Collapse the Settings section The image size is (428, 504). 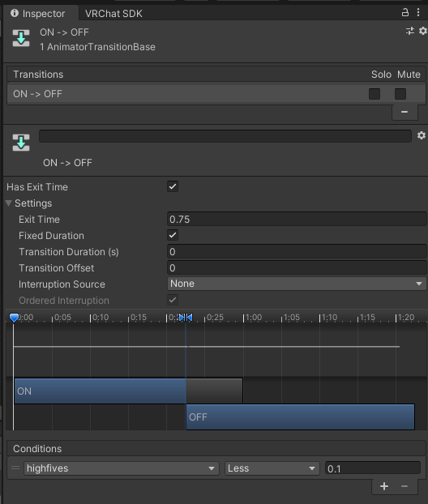click(x=9, y=203)
